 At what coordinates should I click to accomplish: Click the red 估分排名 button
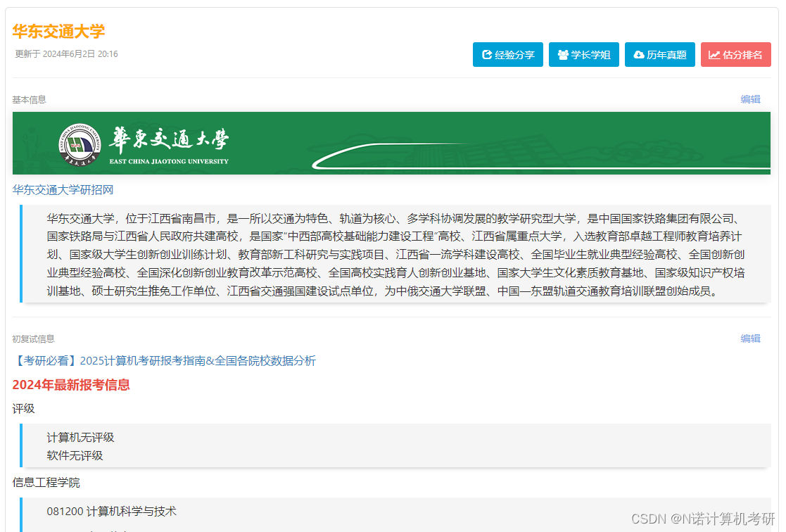tap(736, 55)
